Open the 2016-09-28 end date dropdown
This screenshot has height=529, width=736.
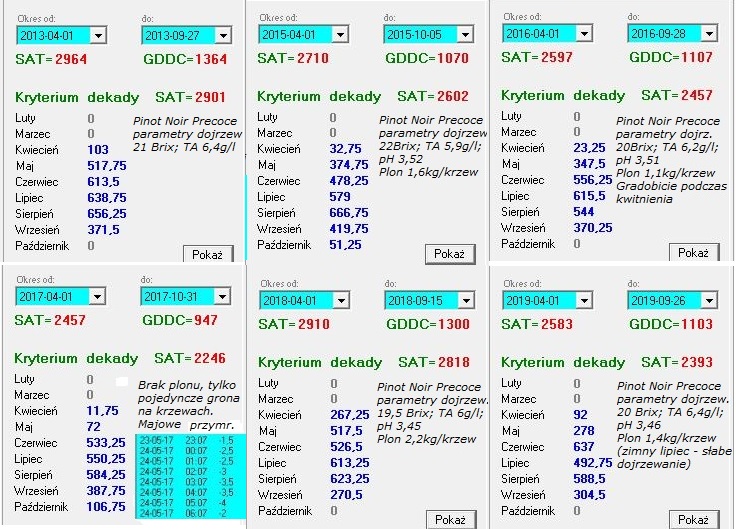709,33
